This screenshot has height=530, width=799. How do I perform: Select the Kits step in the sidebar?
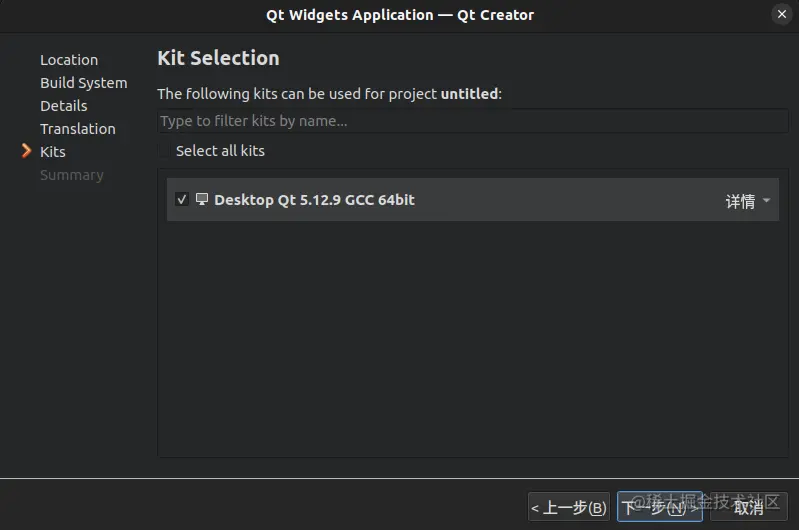[53, 151]
